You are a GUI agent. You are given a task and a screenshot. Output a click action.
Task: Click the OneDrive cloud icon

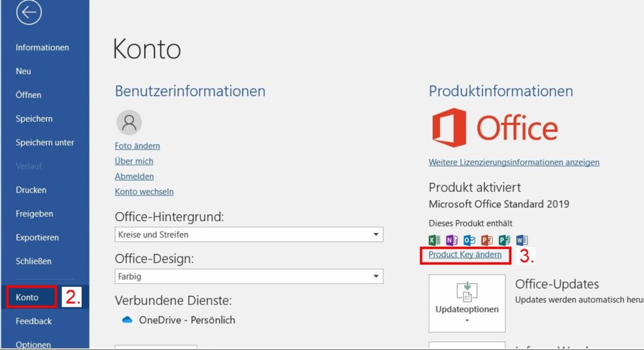(127, 320)
